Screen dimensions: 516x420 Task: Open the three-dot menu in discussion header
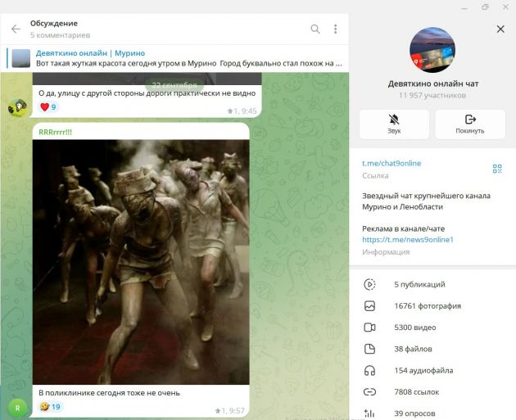click(335, 29)
